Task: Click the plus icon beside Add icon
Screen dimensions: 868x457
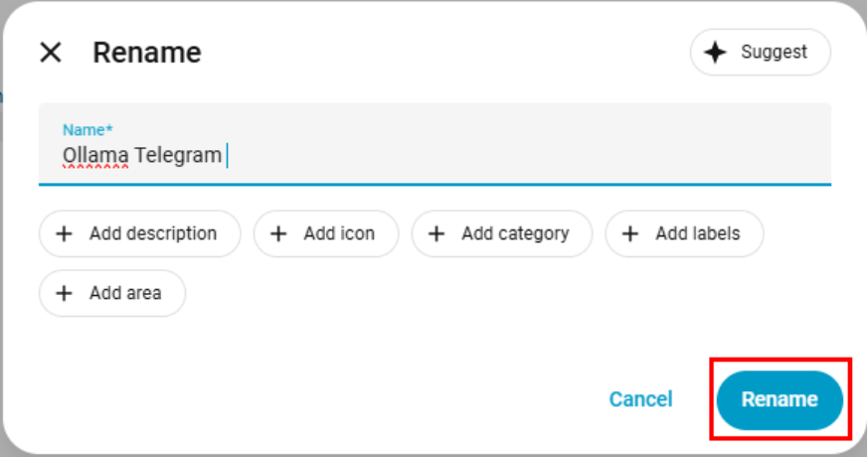Action: tap(279, 234)
